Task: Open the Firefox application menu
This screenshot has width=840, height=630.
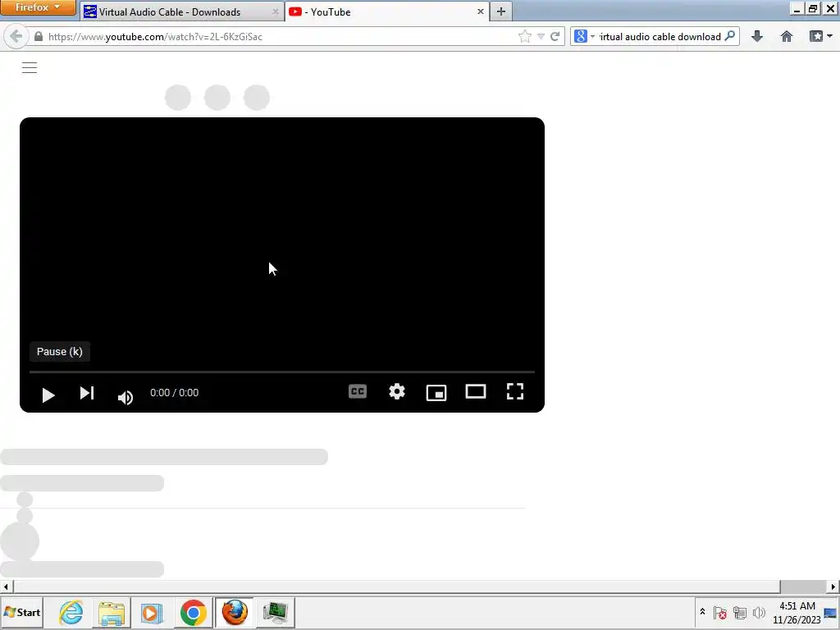Action: tap(38, 7)
